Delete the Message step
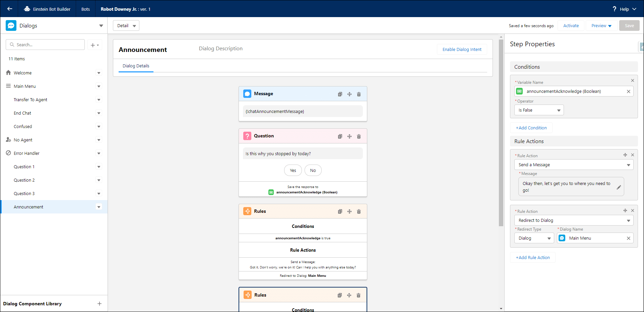Viewport: 644px width, 312px height. [x=359, y=94]
